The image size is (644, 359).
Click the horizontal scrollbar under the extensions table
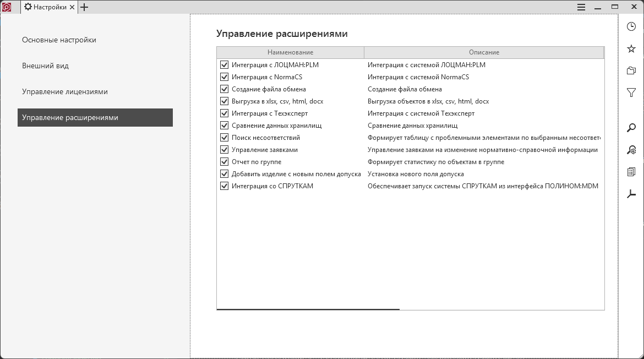click(x=308, y=309)
